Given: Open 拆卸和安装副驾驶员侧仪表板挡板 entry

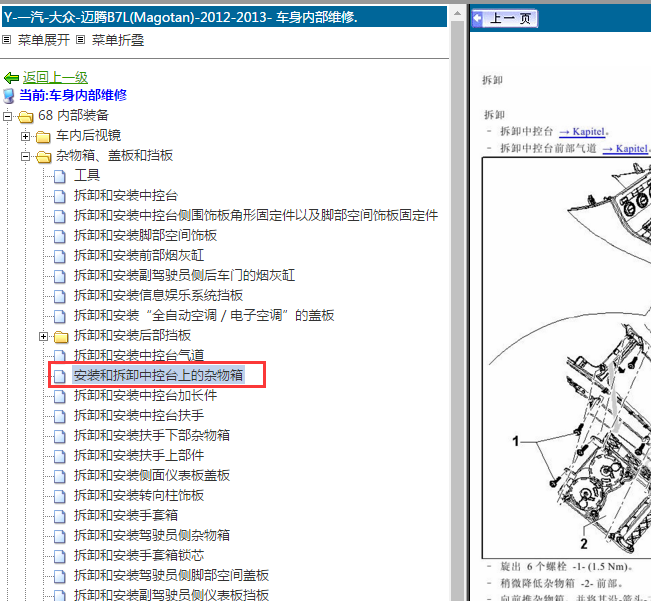Looking at the screenshot, I should click(x=171, y=595).
